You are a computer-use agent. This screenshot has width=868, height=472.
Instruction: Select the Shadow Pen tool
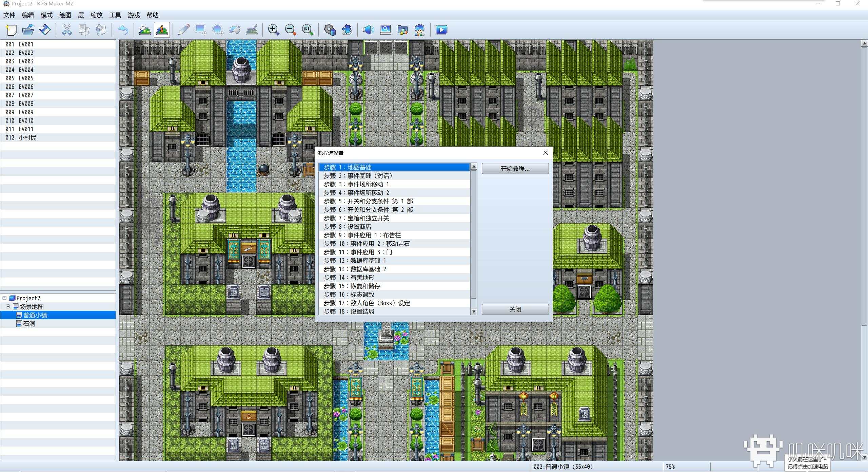click(252, 30)
